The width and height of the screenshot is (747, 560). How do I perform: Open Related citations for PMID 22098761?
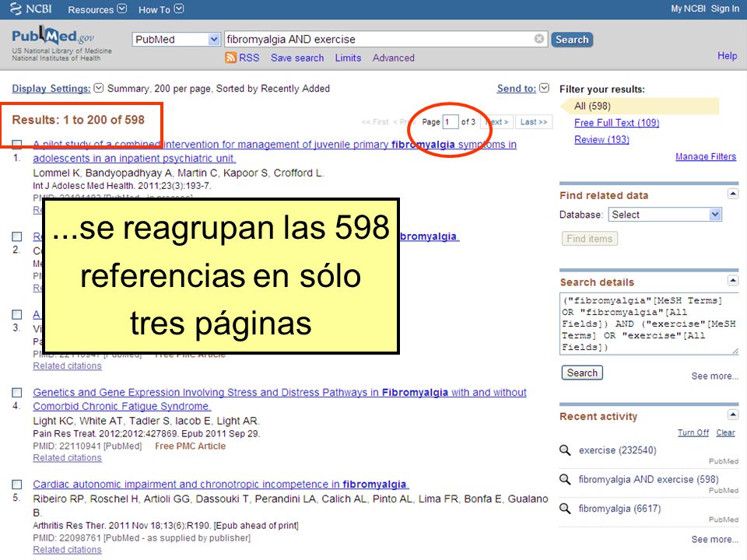pos(67,550)
